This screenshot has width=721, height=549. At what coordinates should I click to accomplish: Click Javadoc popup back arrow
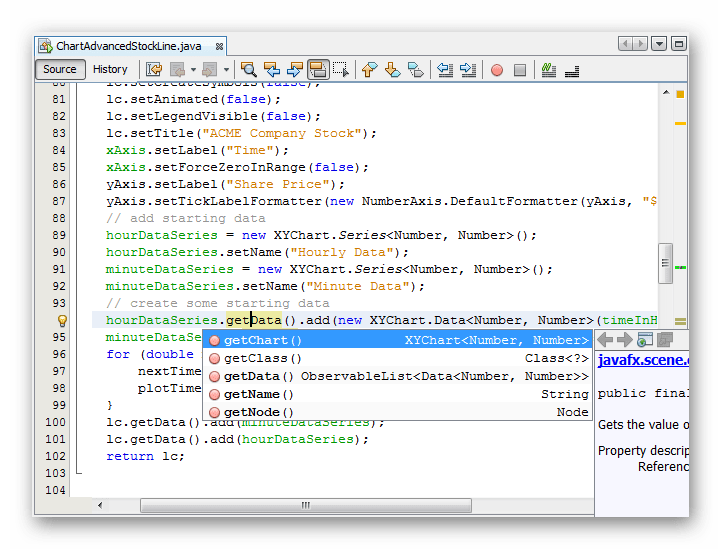coord(605,340)
